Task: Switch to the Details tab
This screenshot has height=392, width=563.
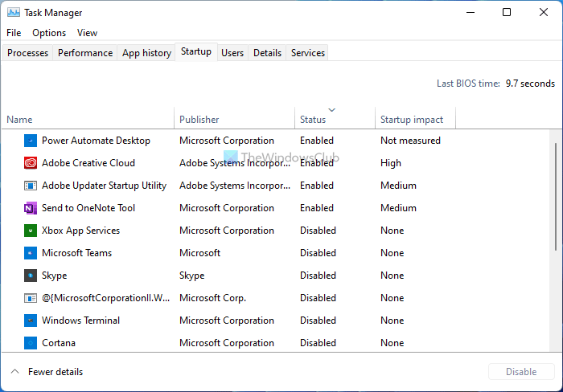Action: coord(267,53)
